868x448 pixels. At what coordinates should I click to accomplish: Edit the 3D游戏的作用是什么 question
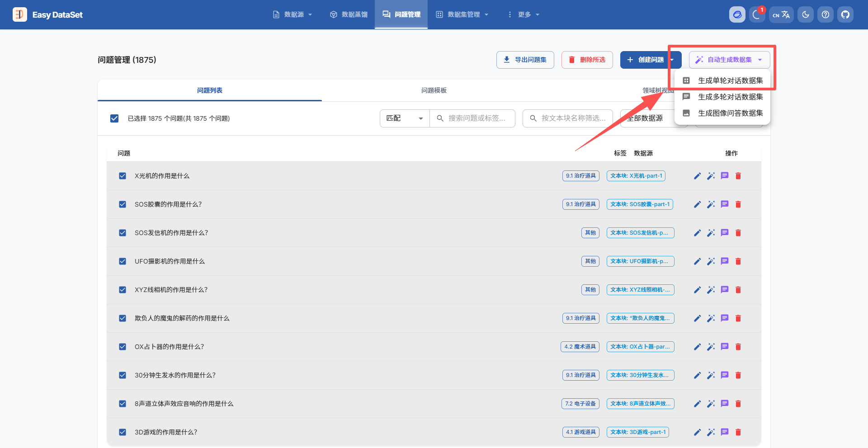coord(698,432)
